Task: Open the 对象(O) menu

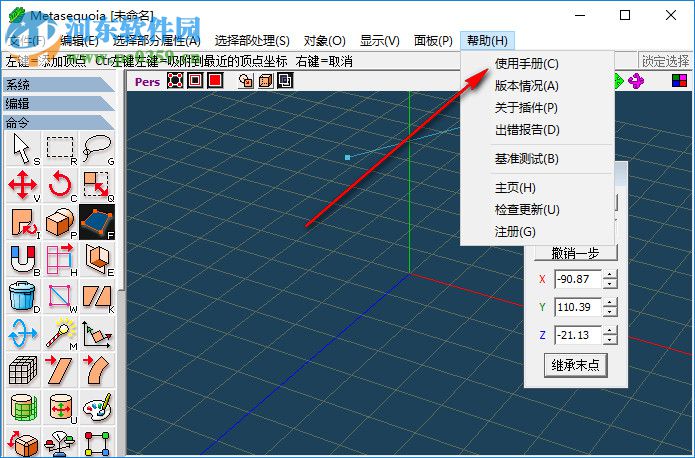Action: pos(324,41)
